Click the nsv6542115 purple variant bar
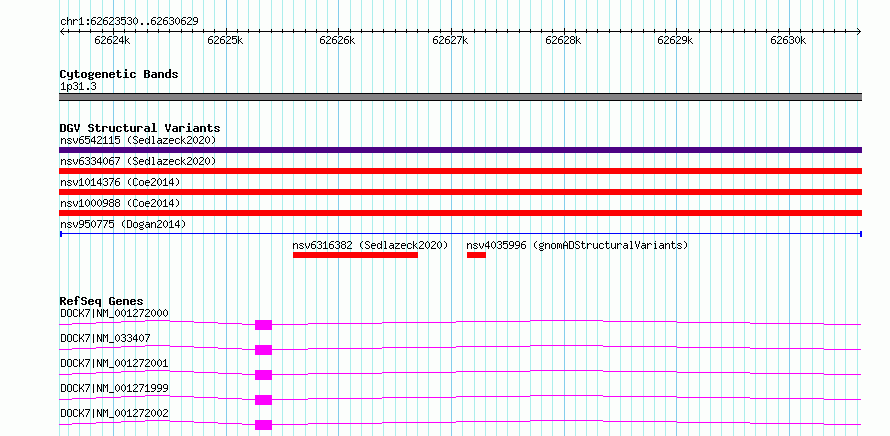890x436 pixels. pyautogui.click(x=460, y=150)
